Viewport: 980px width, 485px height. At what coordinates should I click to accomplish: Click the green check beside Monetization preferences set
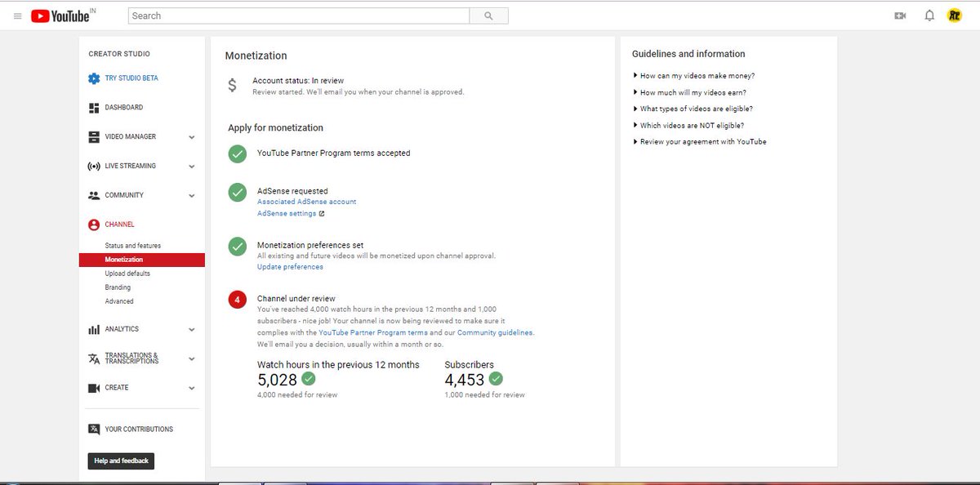click(238, 246)
